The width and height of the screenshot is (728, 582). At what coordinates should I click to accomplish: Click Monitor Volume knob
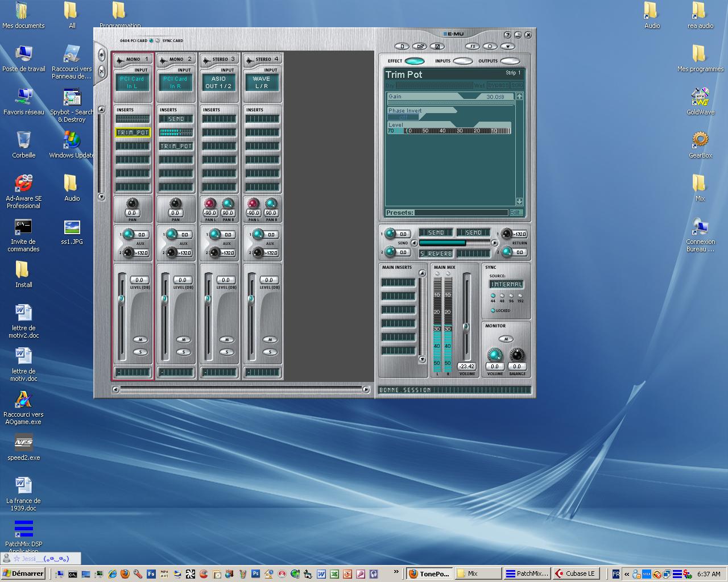495,355
